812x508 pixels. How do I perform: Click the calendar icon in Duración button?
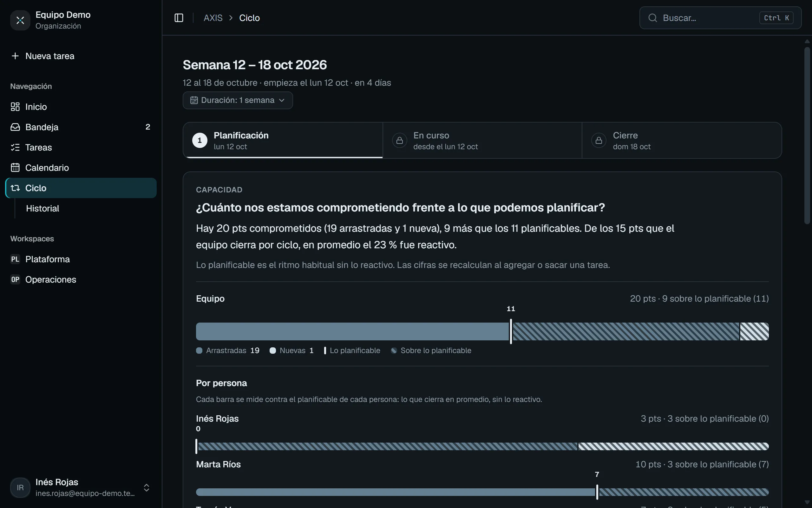[x=194, y=100]
